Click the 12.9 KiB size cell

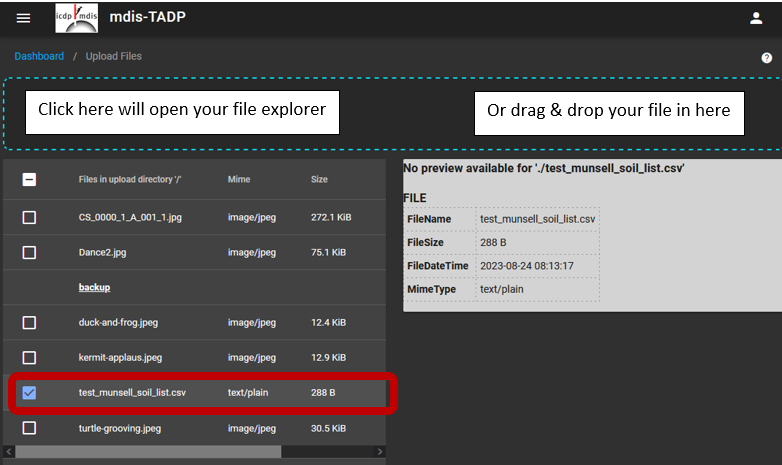click(x=328, y=358)
